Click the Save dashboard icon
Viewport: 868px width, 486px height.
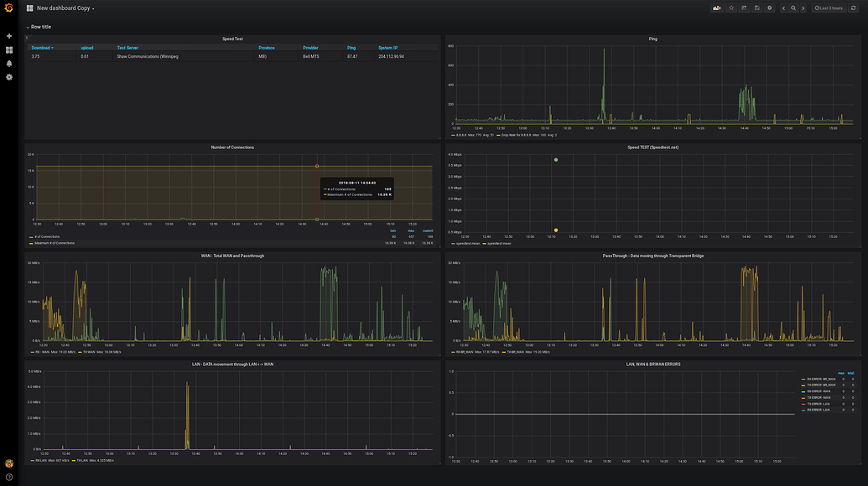click(756, 7)
